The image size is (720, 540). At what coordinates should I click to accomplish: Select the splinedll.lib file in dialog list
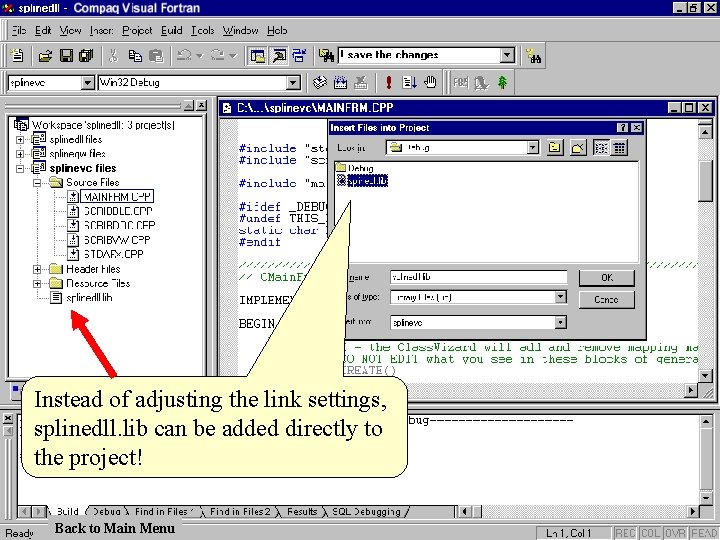click(x=367, y=180)
